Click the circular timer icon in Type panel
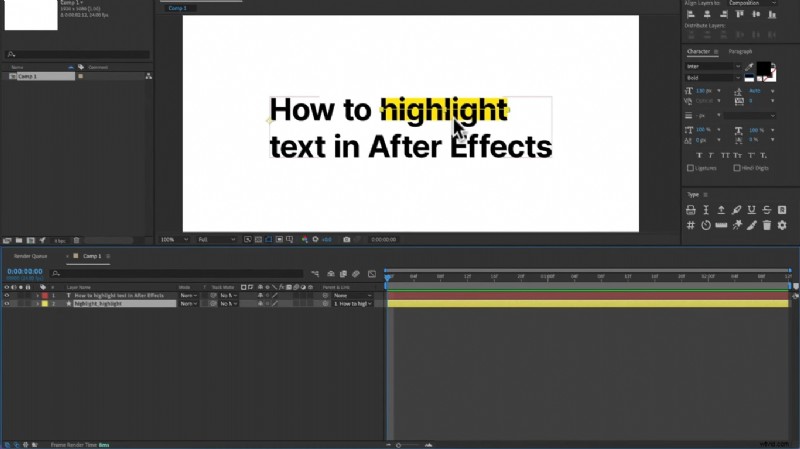This screenshot has height=449, width=800. pos(706,225)
